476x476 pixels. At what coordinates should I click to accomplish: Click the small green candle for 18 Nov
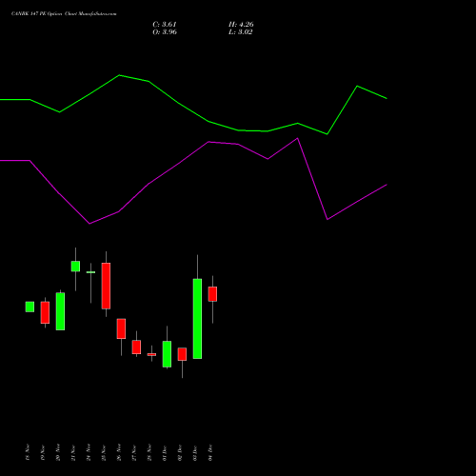click(x=30, y=307)
